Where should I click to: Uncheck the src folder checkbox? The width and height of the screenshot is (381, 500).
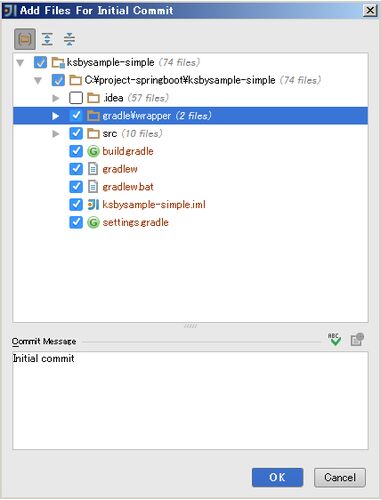click(76, 133)
